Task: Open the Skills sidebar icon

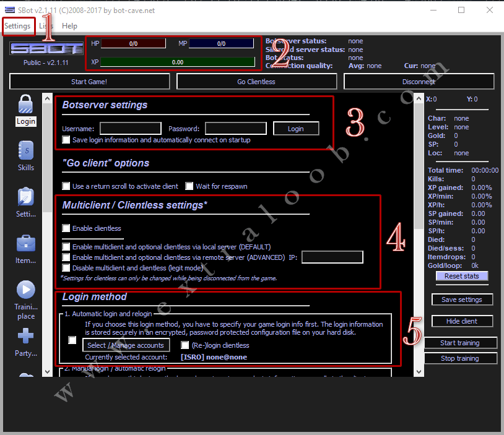Action: click(26, 150)
